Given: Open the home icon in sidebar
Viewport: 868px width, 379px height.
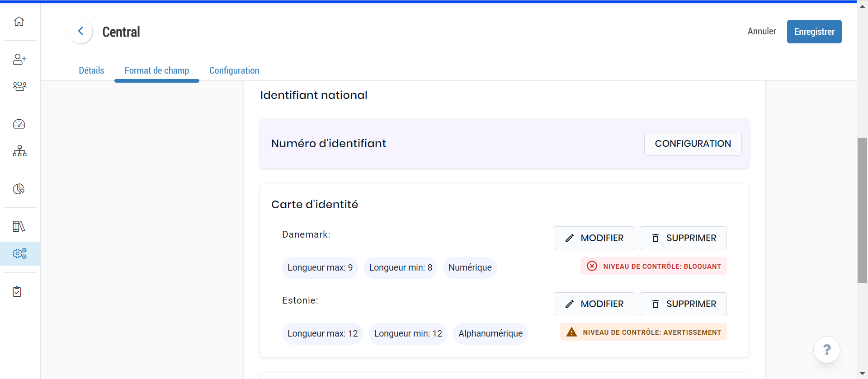Looking at the screenshot, I should pyautogui.click(x=19, y=21).
